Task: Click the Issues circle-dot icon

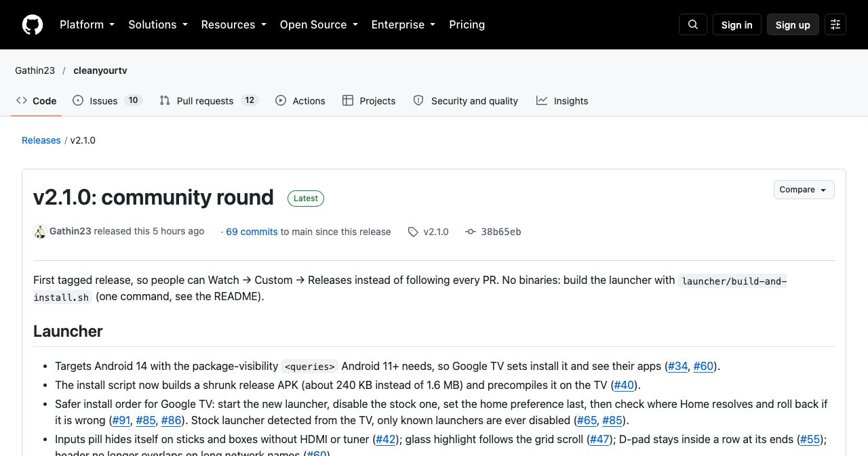Action: pos(78,100)
